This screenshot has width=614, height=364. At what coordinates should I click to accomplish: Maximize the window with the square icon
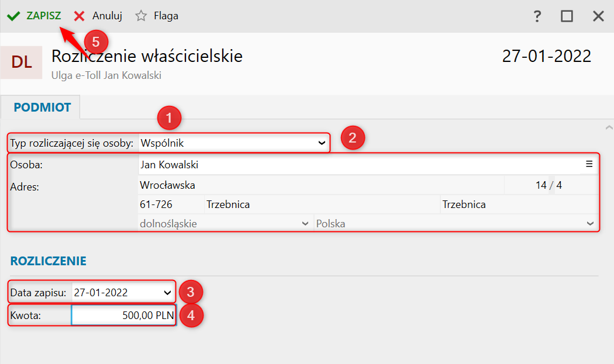pos(567,16)
